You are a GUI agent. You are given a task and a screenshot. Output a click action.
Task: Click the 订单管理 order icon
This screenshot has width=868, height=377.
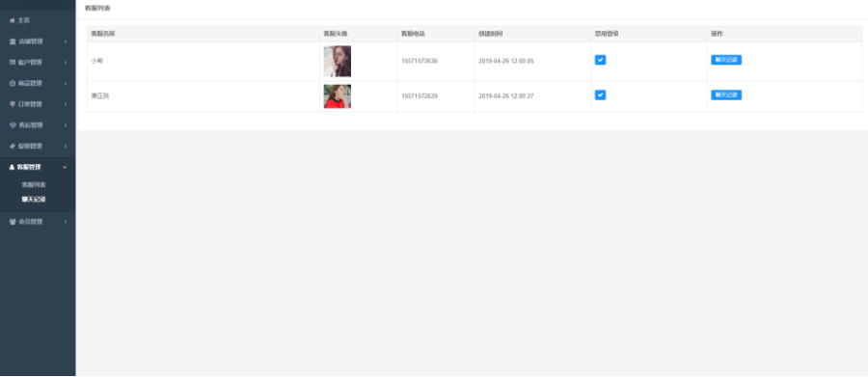(13, 104)
